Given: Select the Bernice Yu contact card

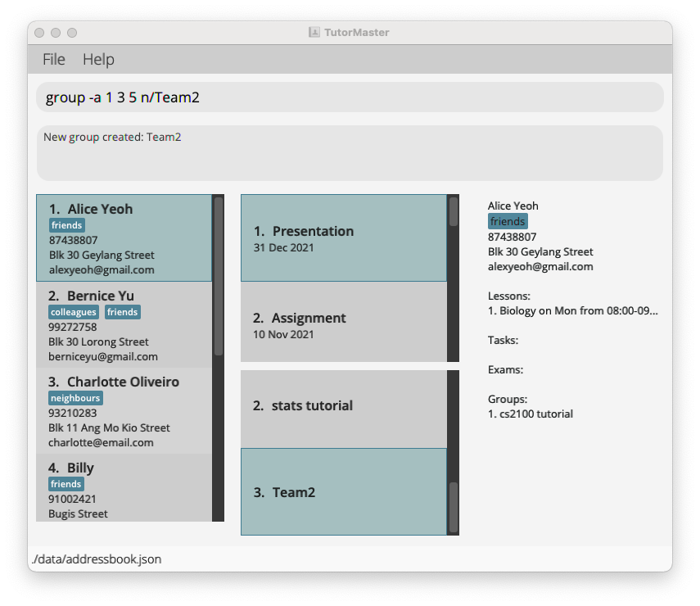Looking at the screenshot, I should point(124,324).
